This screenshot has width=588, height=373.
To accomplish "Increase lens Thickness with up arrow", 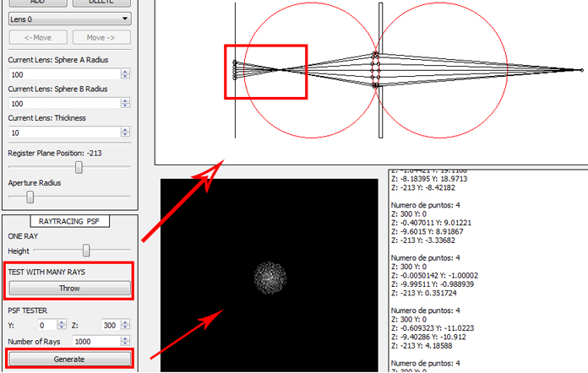I will (x=125, y=130).
